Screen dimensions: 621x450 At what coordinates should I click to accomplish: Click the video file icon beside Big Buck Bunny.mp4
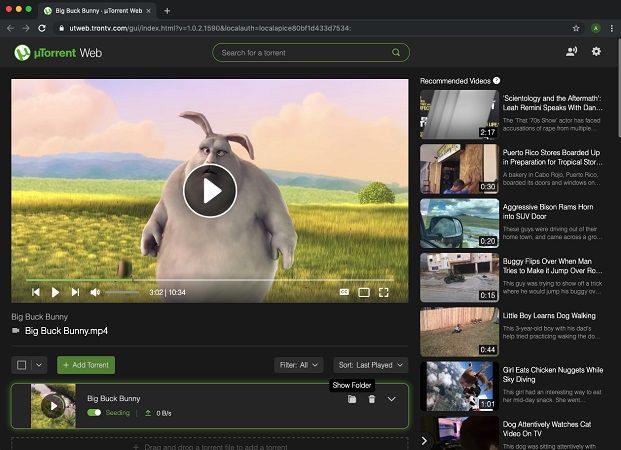click(16, 330)
